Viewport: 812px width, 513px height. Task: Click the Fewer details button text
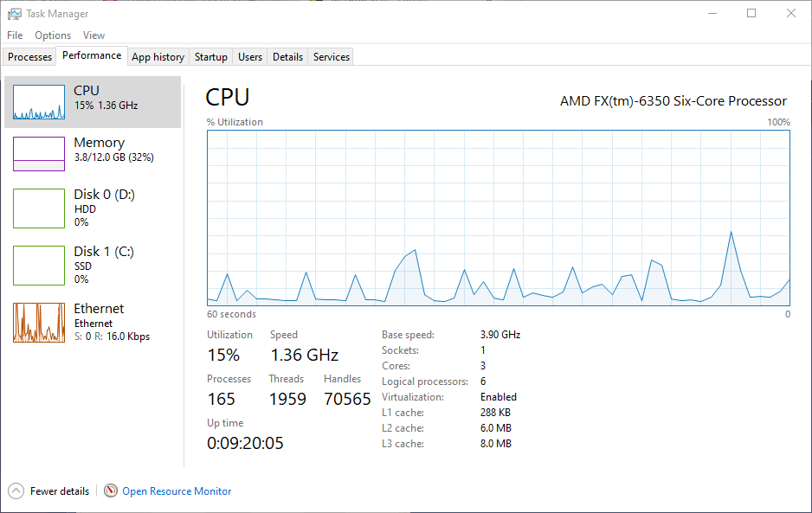(x=60, y=491)
